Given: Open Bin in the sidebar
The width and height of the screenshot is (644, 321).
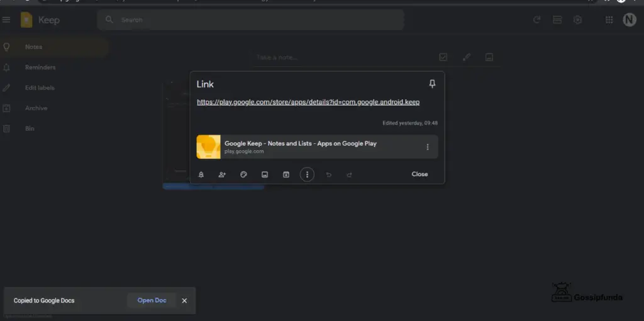Looking at the screenshot, I should coord(54,129).
